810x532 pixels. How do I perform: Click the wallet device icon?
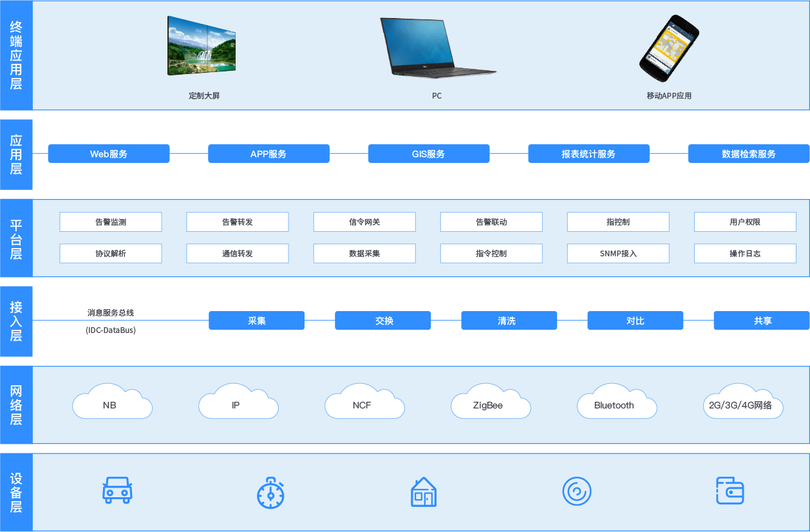tap(731, 491)
